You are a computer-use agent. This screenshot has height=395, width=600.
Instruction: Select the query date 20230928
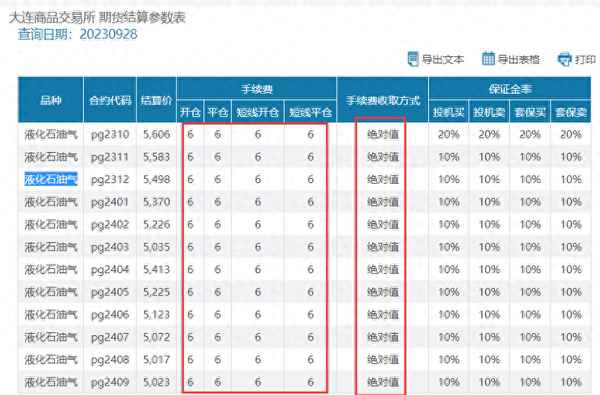108,34
